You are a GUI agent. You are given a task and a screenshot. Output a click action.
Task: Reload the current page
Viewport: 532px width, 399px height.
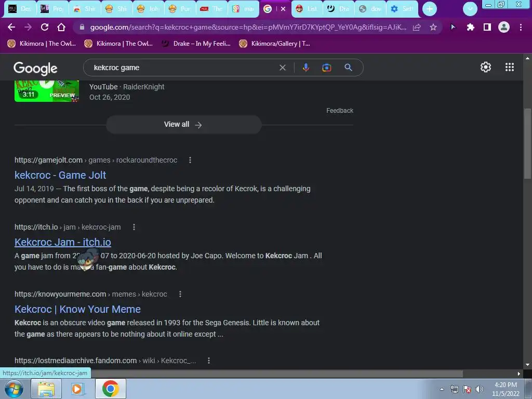[45, 27]
